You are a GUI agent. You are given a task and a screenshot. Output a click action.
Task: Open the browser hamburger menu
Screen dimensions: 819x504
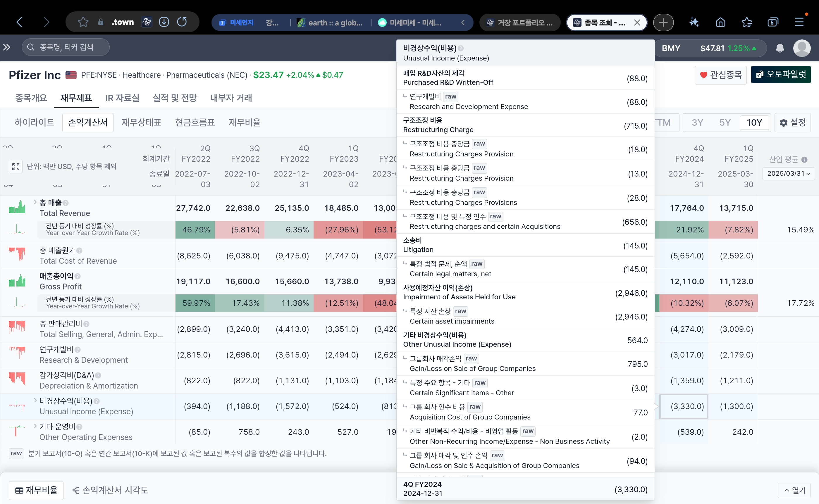(799, 22)
